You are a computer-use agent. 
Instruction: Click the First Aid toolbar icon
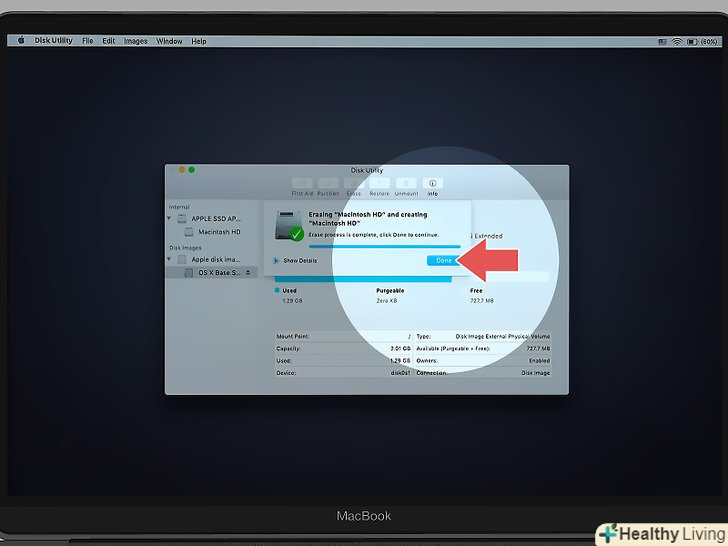point(302,183)
